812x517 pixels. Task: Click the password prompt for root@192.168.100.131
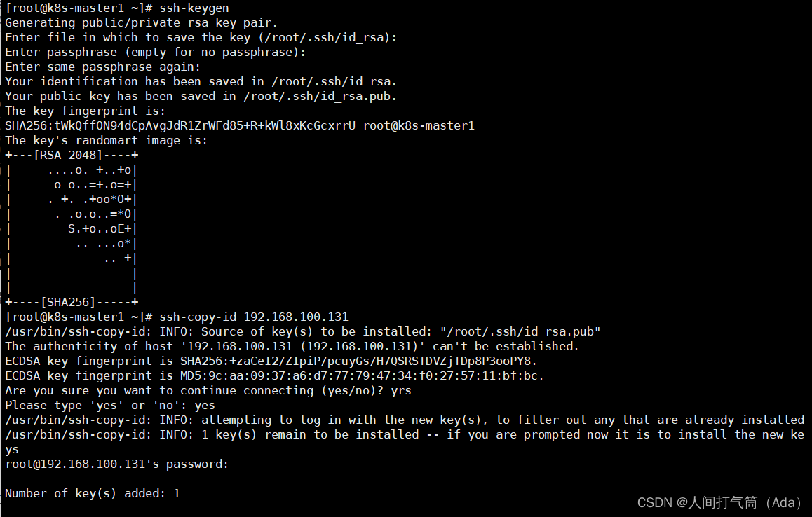coord(116,464)
